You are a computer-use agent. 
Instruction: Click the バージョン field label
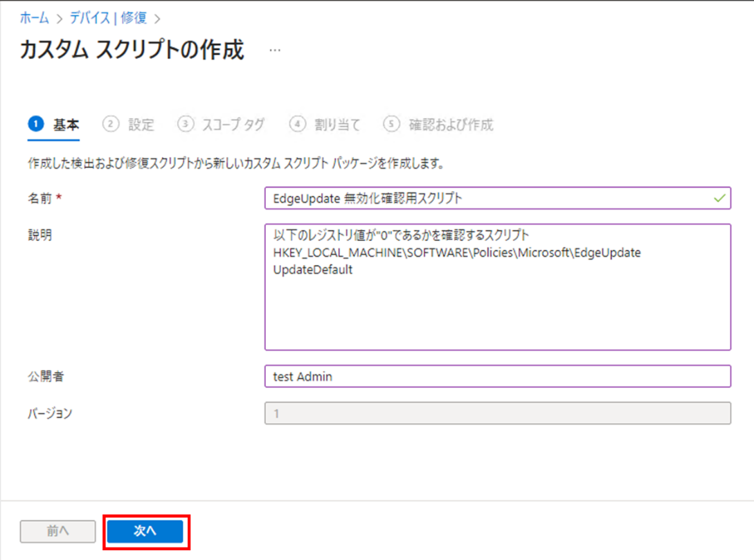tap(50, 413)
